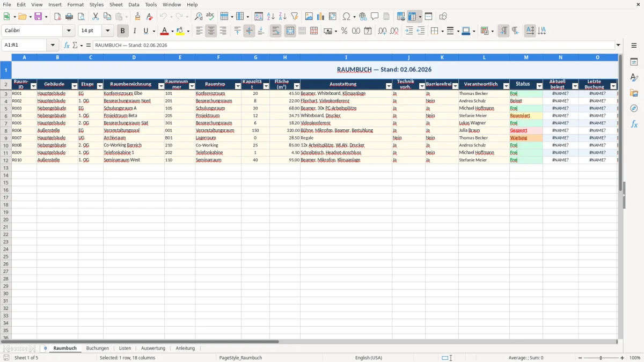The height and width of the screenshot is (362, 644).
Task: Expand the formula bar
Action: (618, 45)
